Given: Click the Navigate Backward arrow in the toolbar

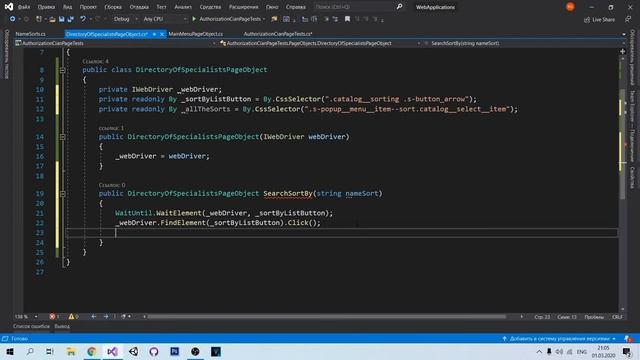Looking at the screenshot, I should click(12, 19).
